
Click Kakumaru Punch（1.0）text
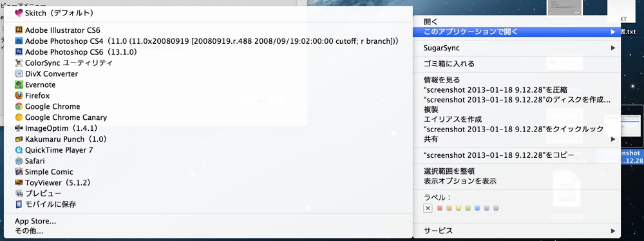[66, 139]
